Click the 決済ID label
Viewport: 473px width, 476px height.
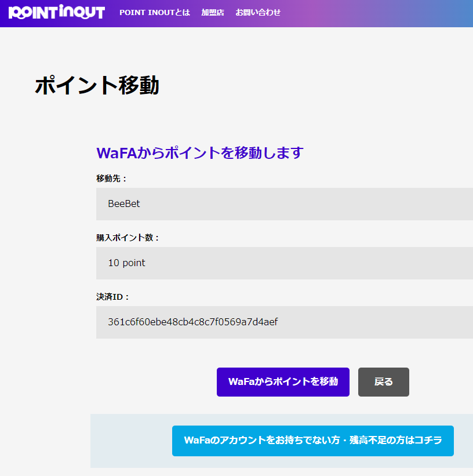(x=112, y=297)
